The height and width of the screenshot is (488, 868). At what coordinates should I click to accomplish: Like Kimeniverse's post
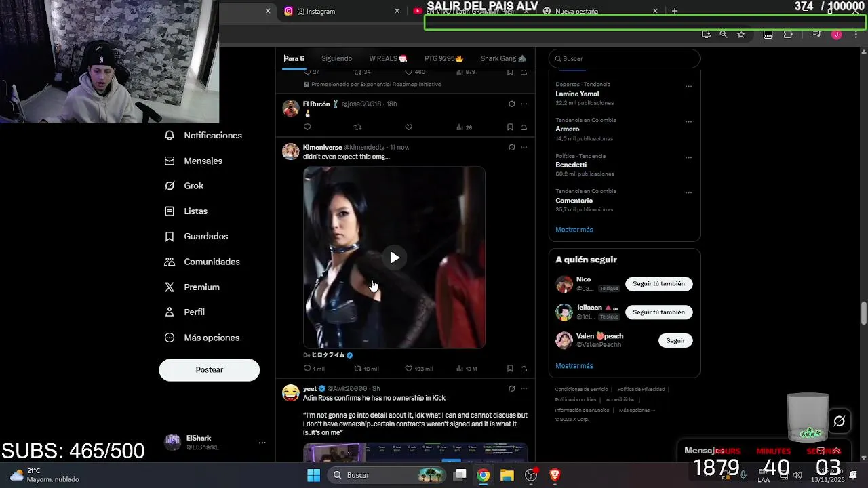pos(418,369)
